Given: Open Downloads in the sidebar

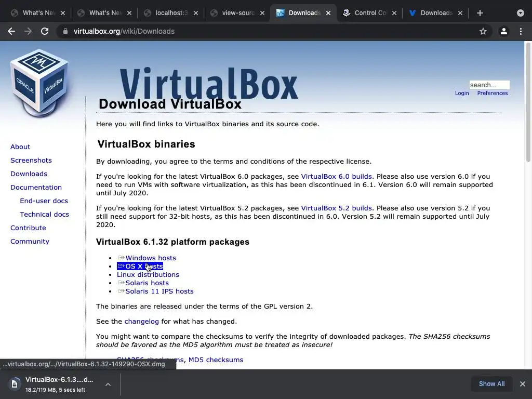Looking at the screenshot, I should (29, 174).
